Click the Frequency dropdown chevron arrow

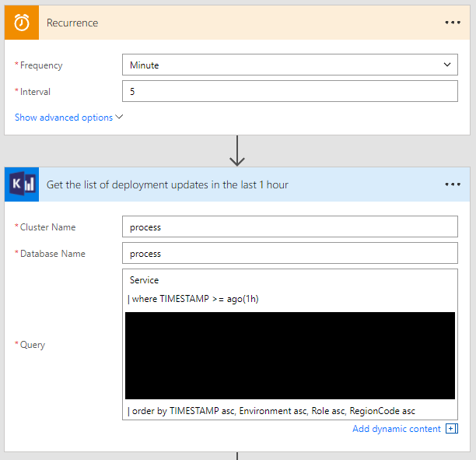tap(446, 65)
